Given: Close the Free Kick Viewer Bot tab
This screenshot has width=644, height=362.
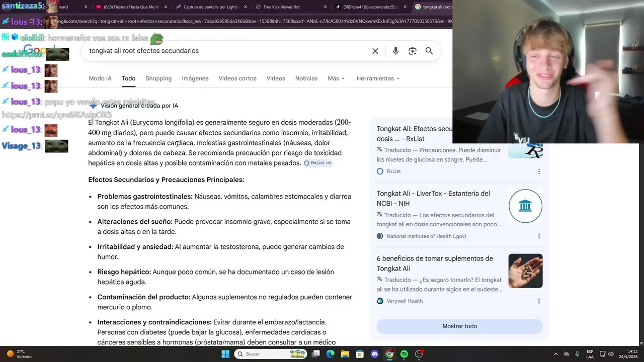Looking at the screenshot, I should coord(326,7).
